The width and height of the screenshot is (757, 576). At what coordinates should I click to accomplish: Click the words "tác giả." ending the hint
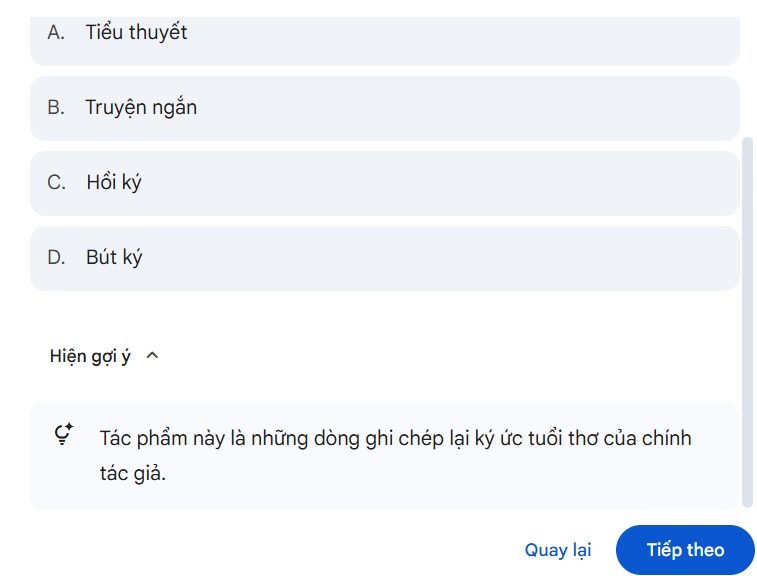[x=133, y=473]
